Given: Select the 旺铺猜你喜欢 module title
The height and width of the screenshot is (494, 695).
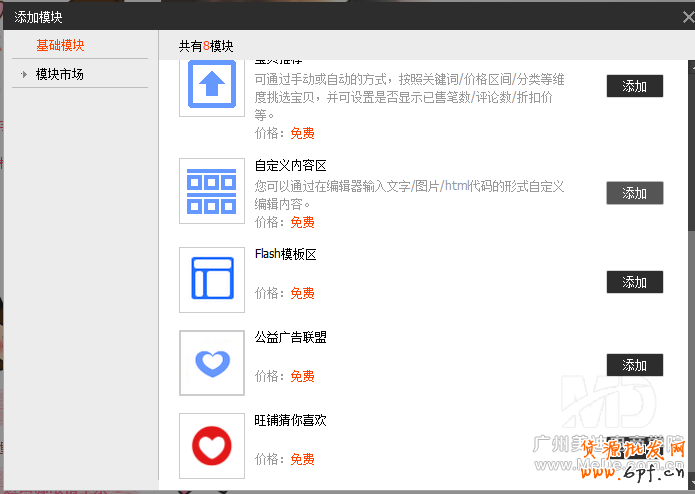Looking at the screenshot, I should click(290, 421).
